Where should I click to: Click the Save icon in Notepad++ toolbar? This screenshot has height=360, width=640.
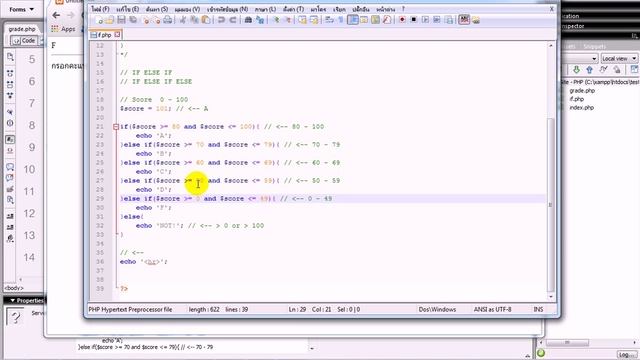coord(121,20)
